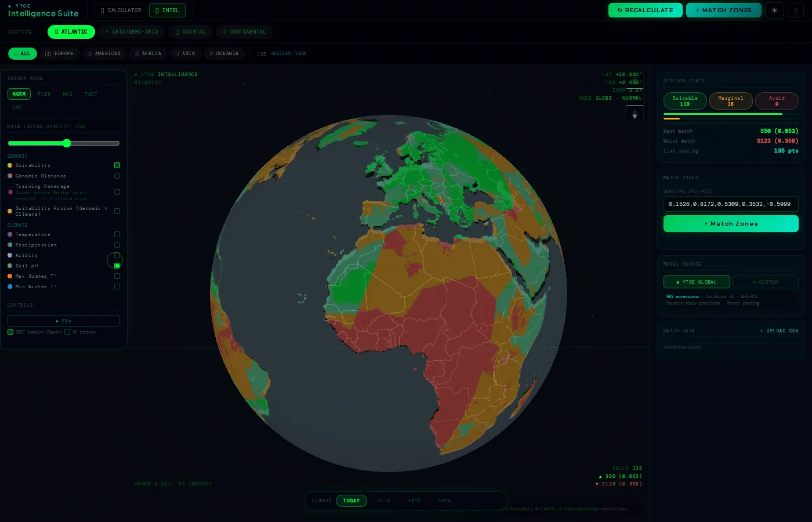
Task: Open the YTOE Intelligence Suite logo
Action: click(43, 10)
